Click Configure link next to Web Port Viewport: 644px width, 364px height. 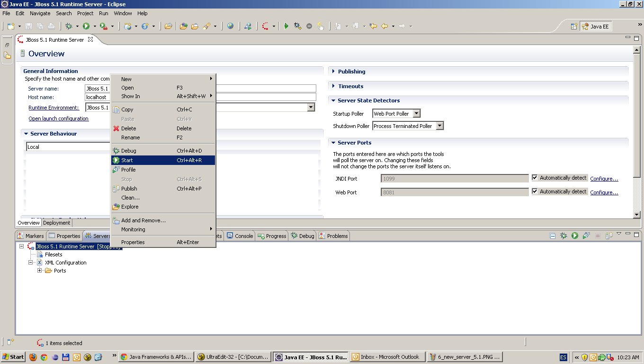(604, 191)
